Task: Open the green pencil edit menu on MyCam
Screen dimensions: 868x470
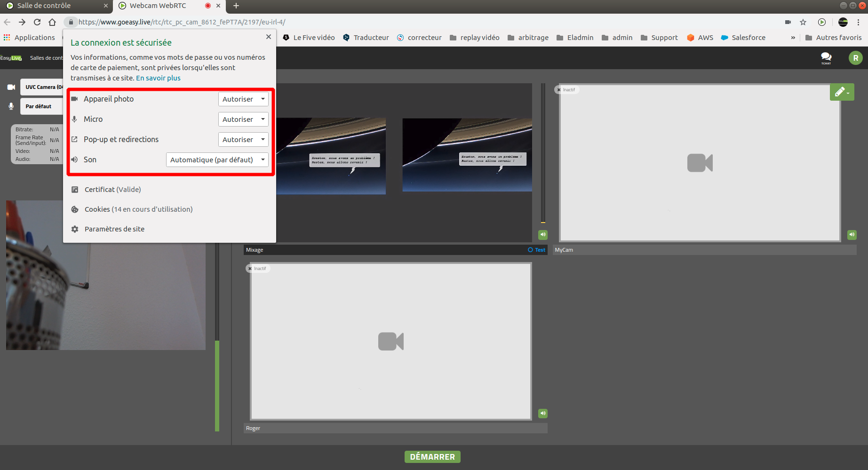Action: [x=842, y=92]
